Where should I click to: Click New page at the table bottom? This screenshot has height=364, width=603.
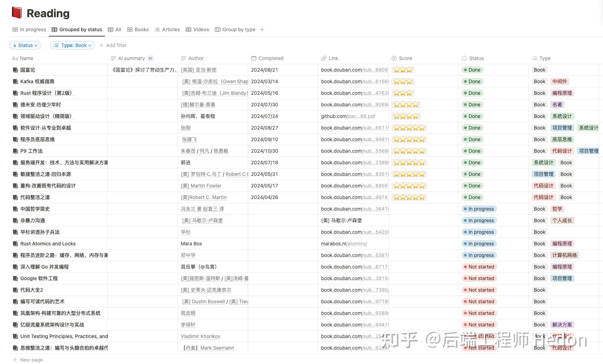[27, 359]
